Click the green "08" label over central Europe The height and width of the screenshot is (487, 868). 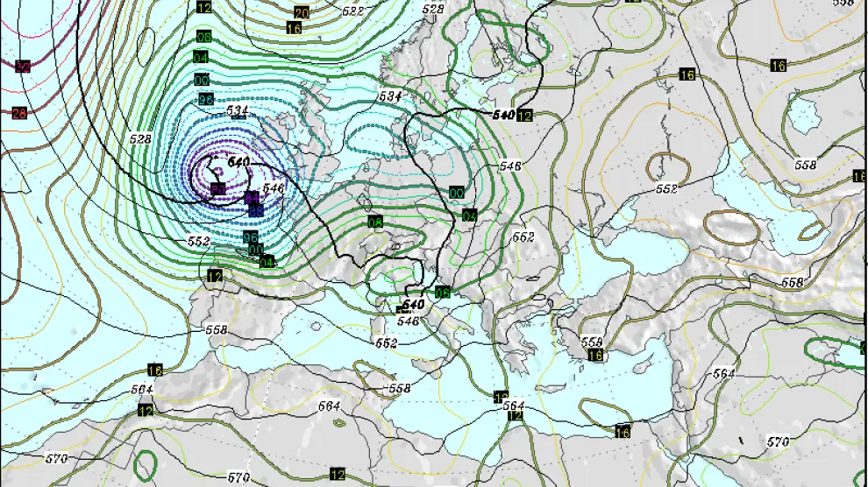(375, 222)
